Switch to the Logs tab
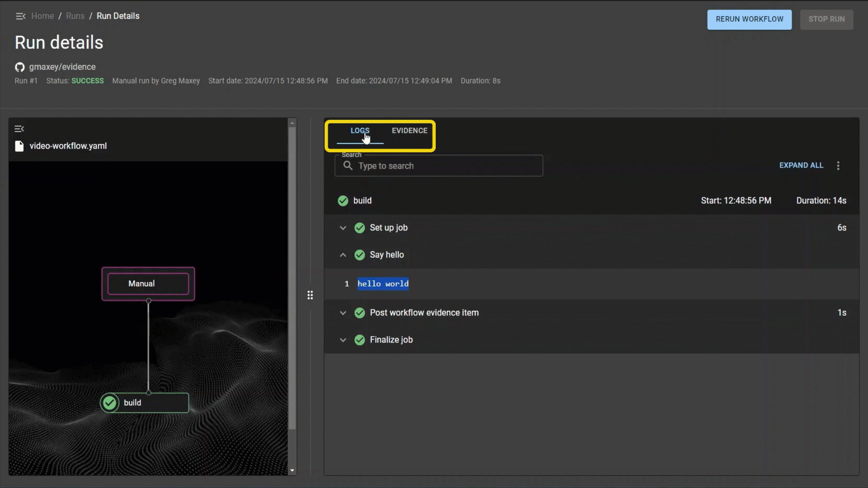 pos(360,131)
